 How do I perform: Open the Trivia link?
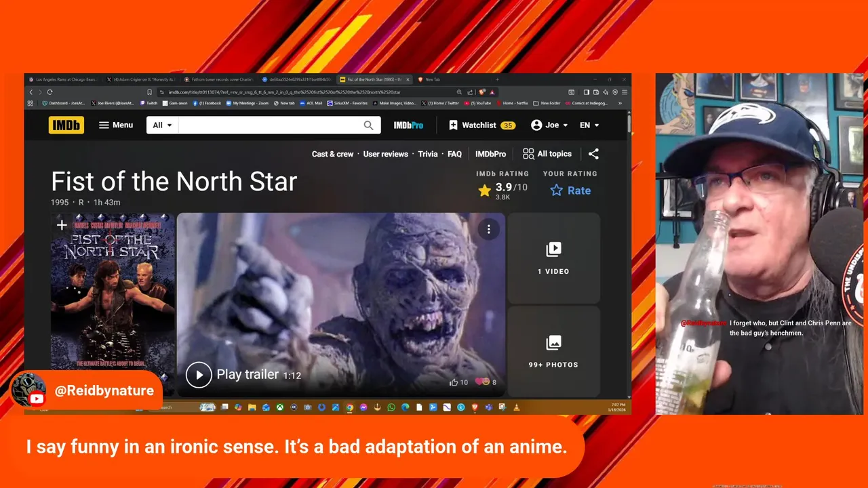tap(428, 154)
